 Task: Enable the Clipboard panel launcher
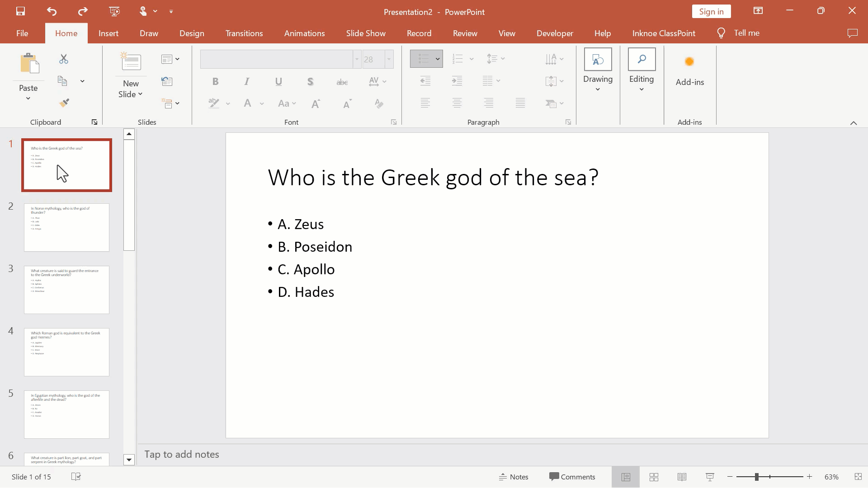(94, 122)
